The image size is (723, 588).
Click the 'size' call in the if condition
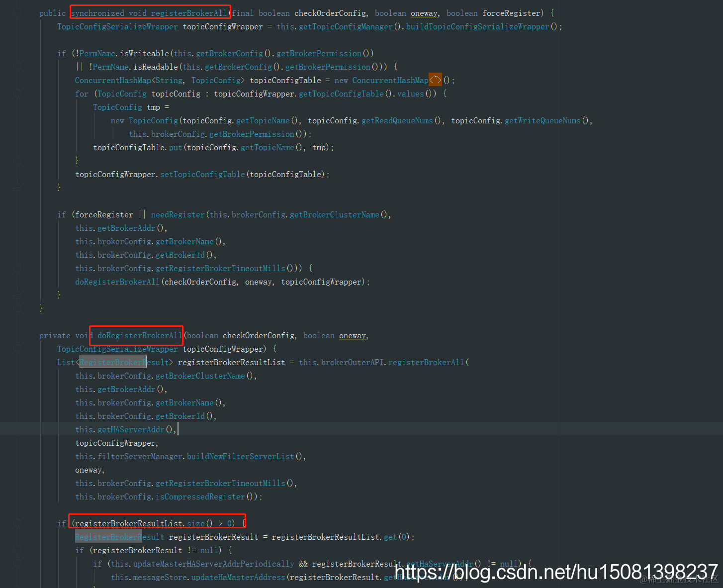coord(196,524)
